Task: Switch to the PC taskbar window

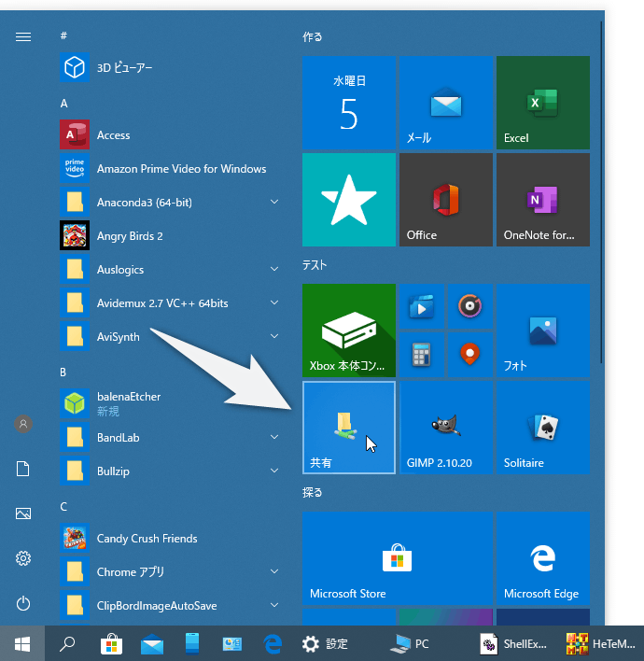Action: tap(410, 643)
